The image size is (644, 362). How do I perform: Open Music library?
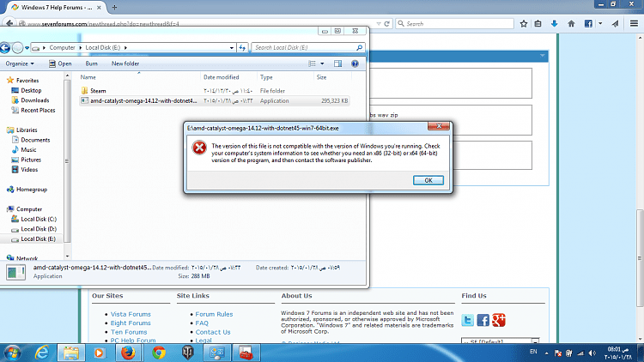point(28,150)
